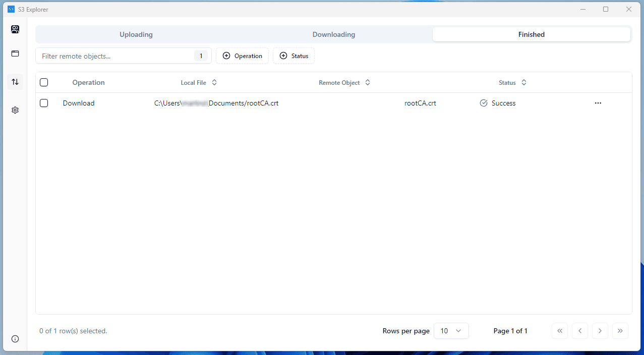This screenshot has width=644, height=355.
Task: Open the Buckets browser sidebar icon
Action: 15,54
